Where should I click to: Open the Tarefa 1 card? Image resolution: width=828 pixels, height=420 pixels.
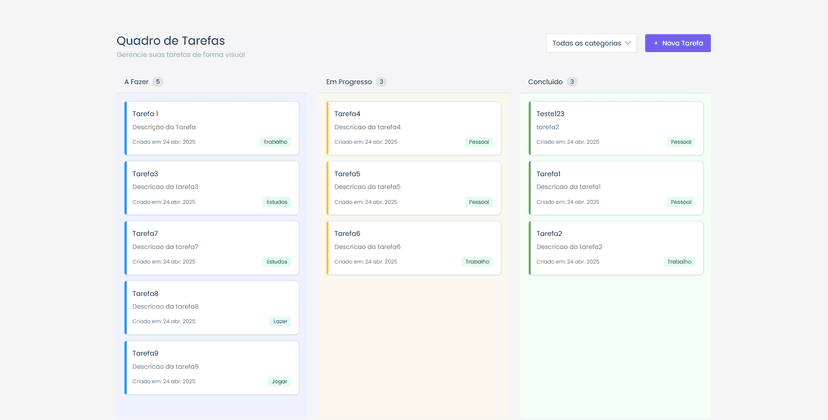coord(212,127)
